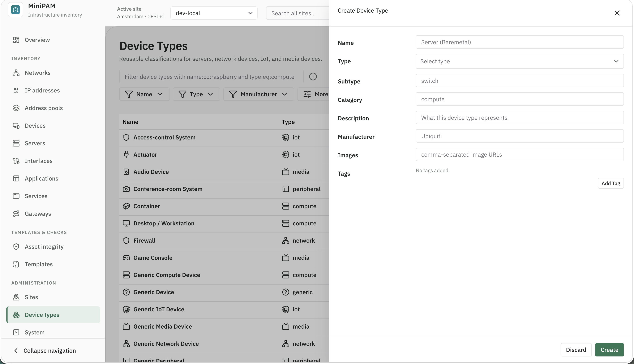Click the Category input field
The width and height of the screenshot is (634, 364).
pos(519,99)
